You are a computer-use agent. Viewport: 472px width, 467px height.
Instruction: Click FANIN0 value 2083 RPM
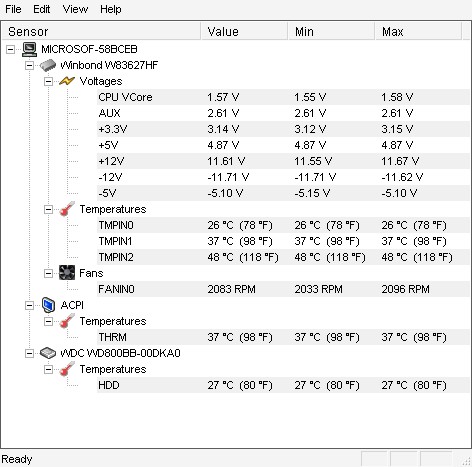point(231,289)
